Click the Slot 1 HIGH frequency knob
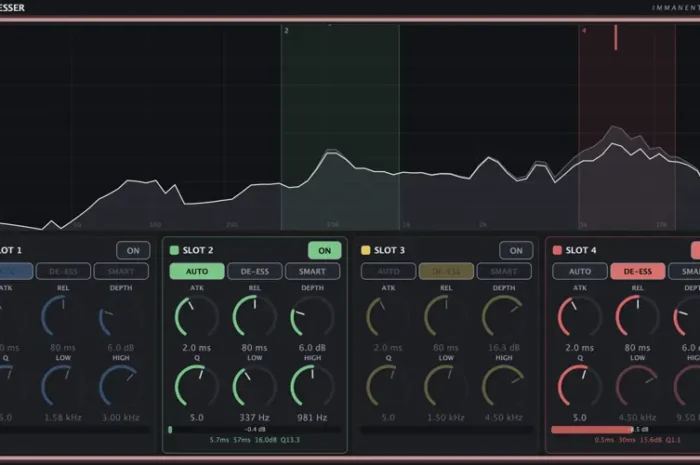Viewport: 700px width, 465px height. [x=121, y=387]
